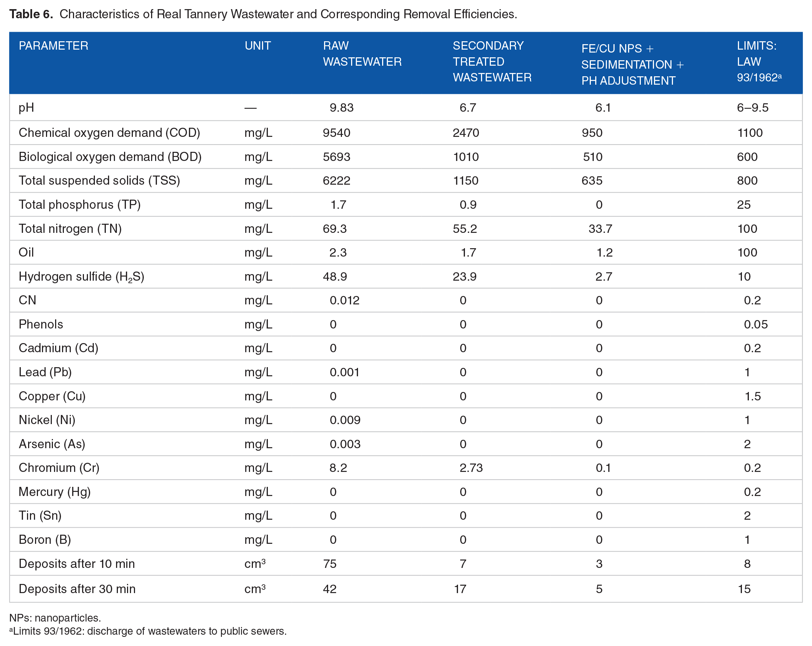
Task: Select the Mercury (Hg) row label
Action: click(55, 492)
